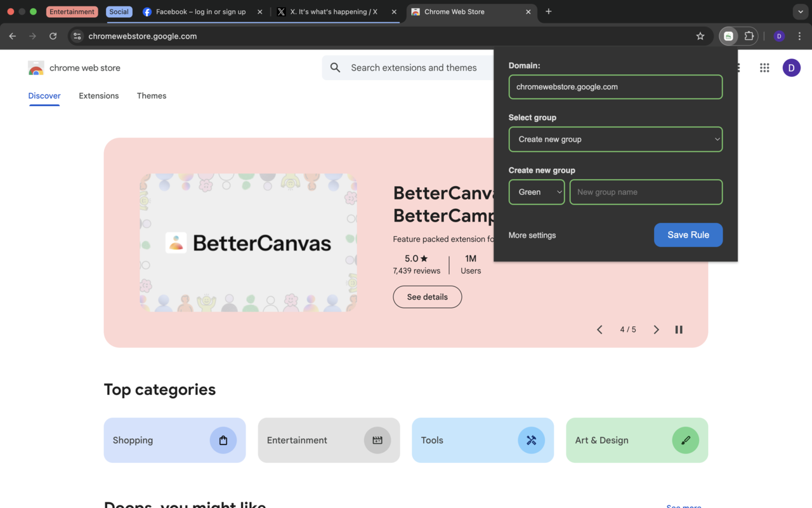Open the Tools category card
812x508 pixels.
[483, 440]
